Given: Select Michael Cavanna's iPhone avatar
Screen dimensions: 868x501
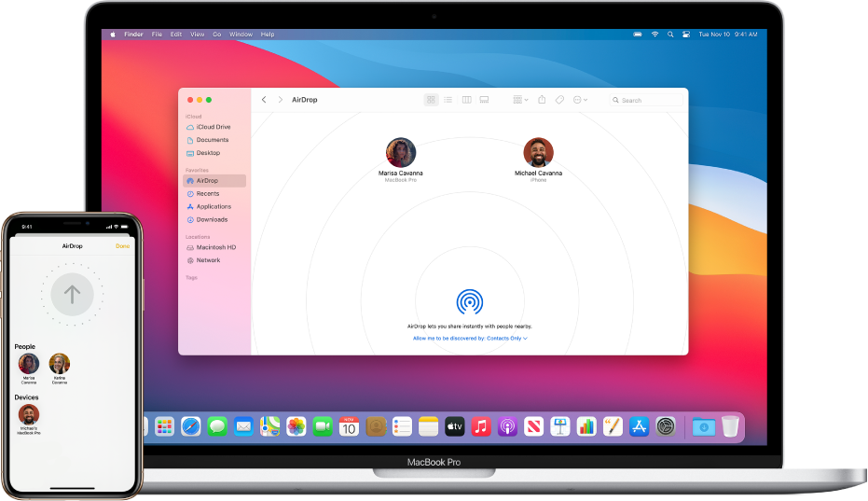Looking at the screenshot, I should (x=538, y=152).
